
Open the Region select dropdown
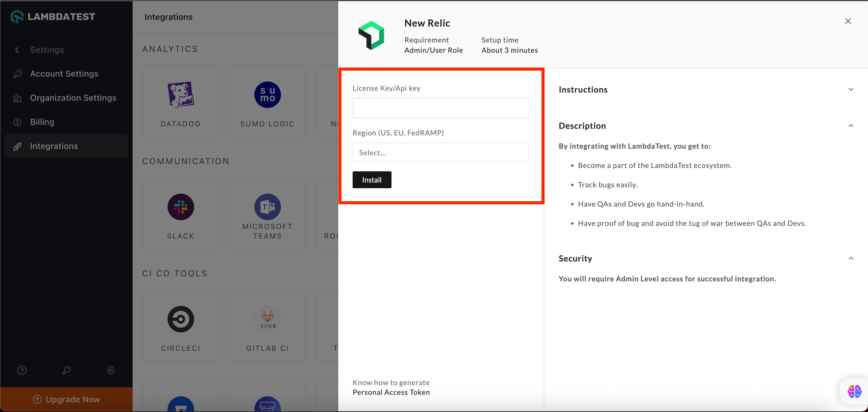pos(441,152)
